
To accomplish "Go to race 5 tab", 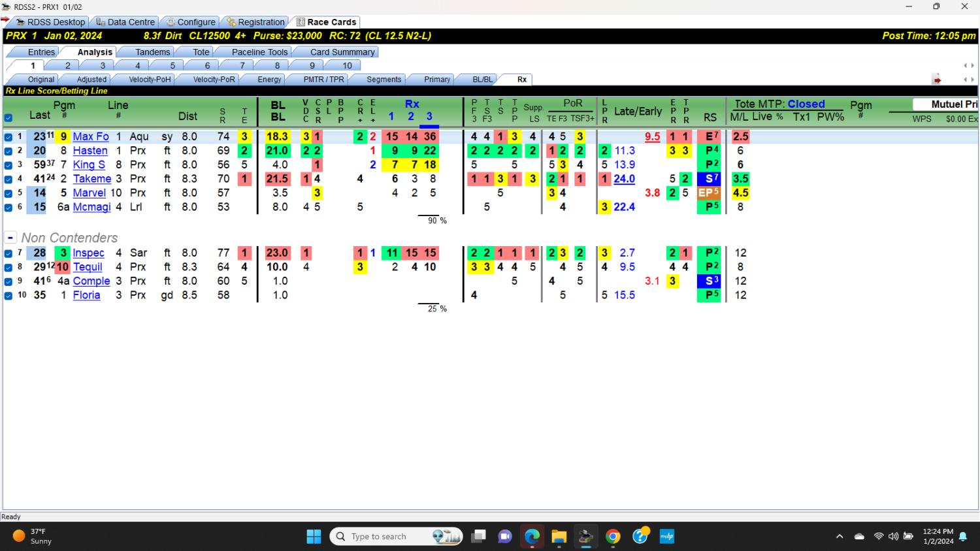I will 172,65.
